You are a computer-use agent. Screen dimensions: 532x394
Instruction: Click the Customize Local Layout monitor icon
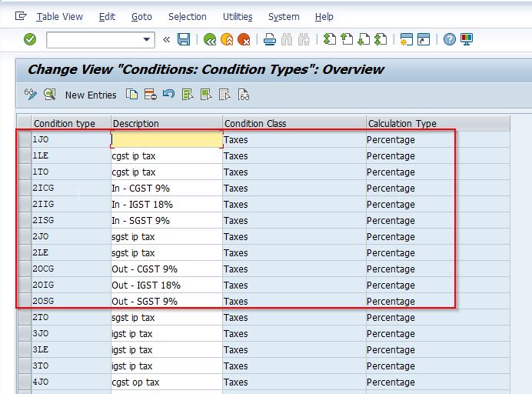[467, 39]
